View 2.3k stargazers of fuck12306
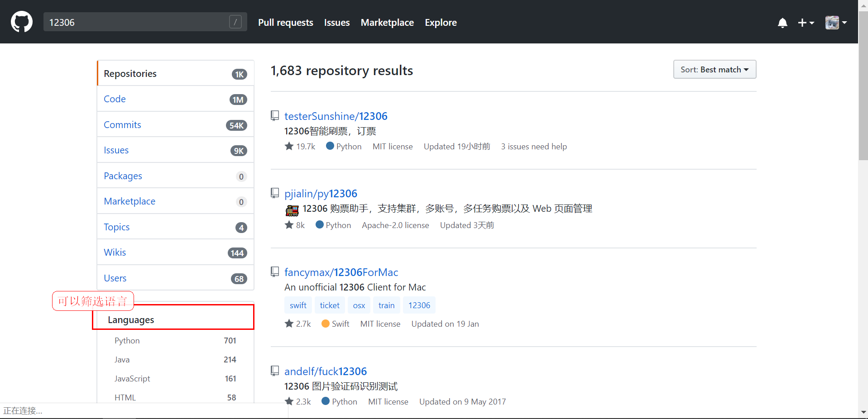Viewport: 868px width, 419px height. (297, 401)
